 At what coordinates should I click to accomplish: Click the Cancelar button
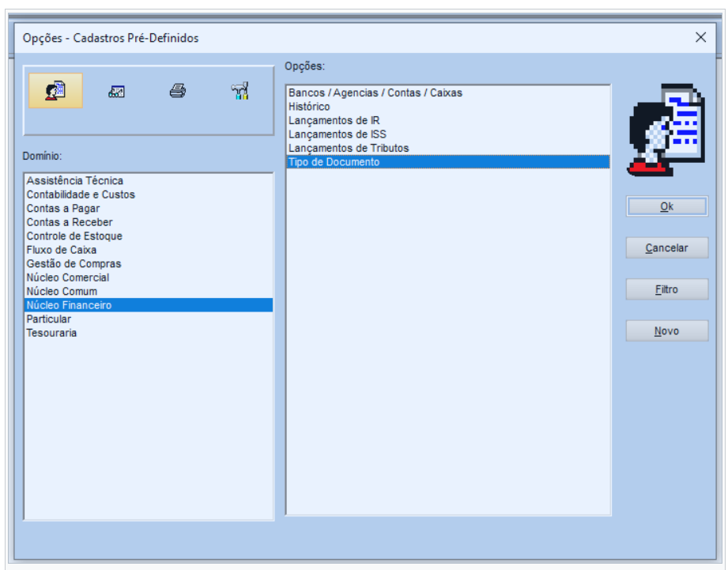(666, 248)
